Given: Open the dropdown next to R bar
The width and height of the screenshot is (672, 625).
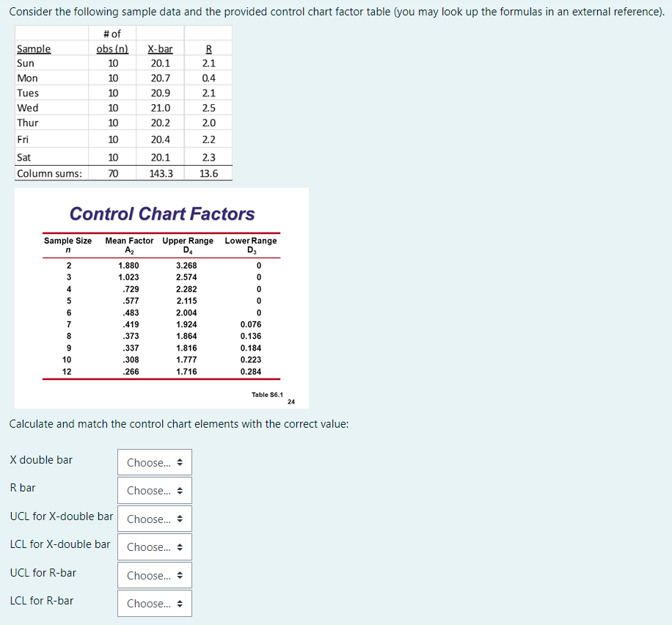Looking at the screenshot, I should click(154, 490).
